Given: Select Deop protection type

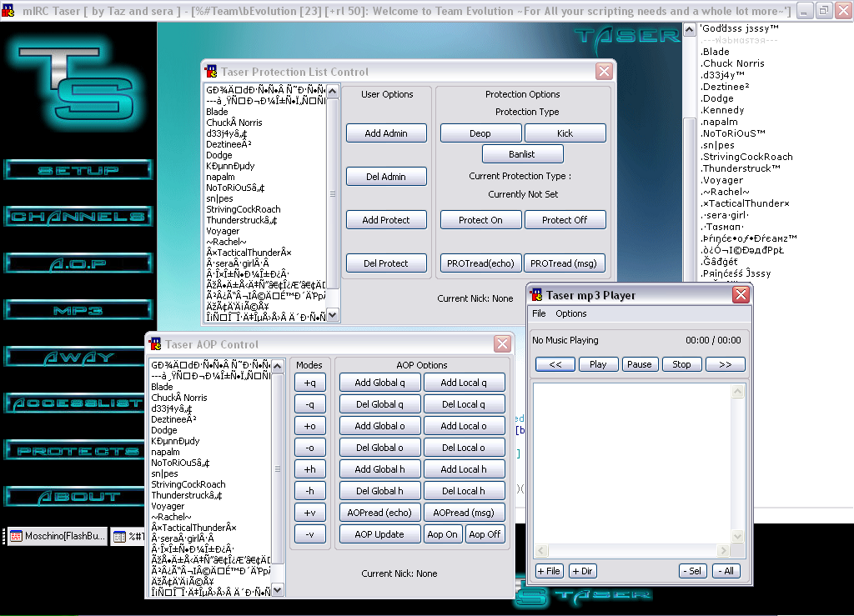Looking at the screenshot, I should [x=480, y=133].
